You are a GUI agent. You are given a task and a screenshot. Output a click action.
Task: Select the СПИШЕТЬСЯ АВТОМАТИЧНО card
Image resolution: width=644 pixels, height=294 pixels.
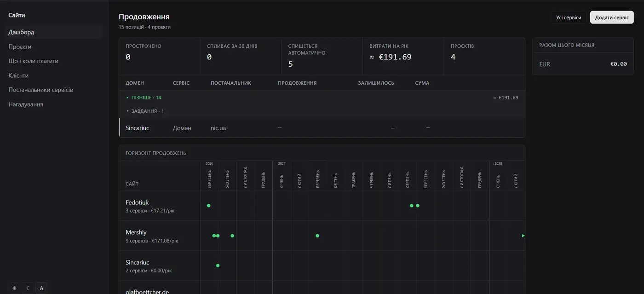click(322, 56)
